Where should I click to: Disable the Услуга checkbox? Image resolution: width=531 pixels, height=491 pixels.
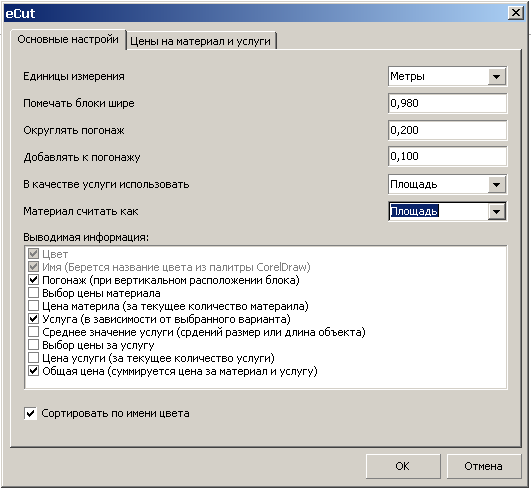point(34,319)
